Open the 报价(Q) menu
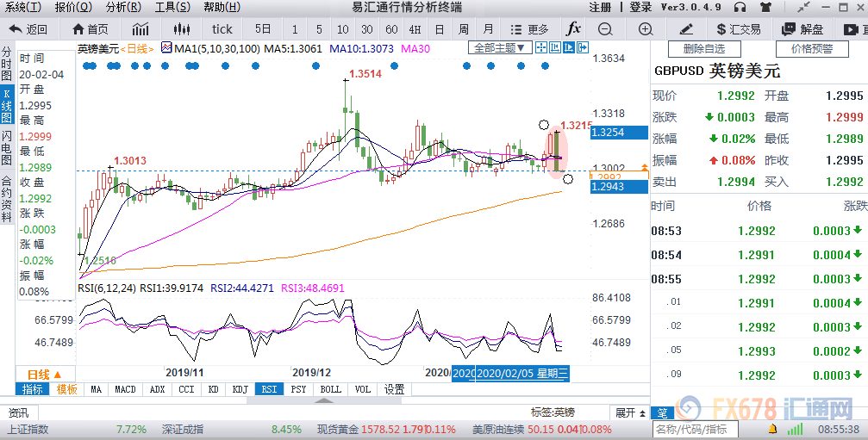Image resolution: width=868 pixels, height=440 pixels. click(73, 7)
